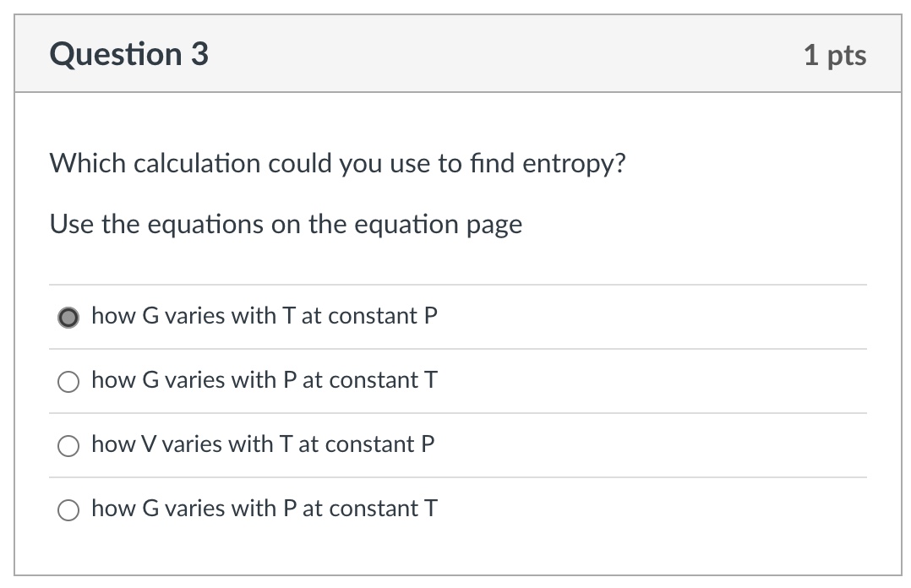911x588 pixels.
Task: Click answer label 'how G varies with P at constant T'
Action: [x=265, y=380]
